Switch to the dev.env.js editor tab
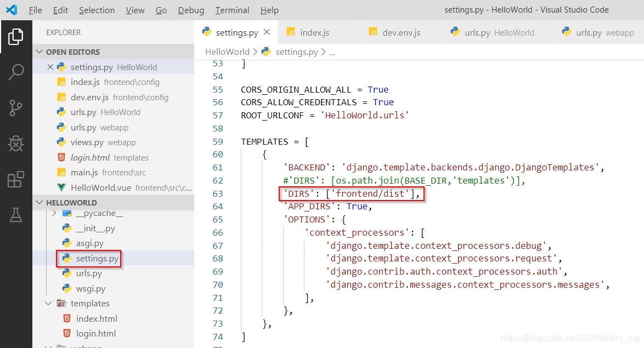Viewport: 644px width, 348px height. pos(401,32)
